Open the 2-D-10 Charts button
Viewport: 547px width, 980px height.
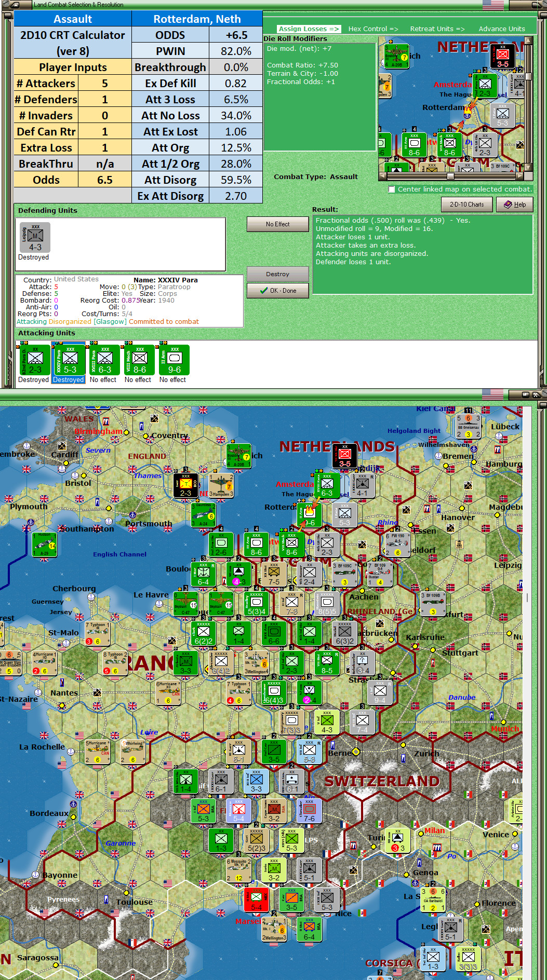[x=466, y=205]
